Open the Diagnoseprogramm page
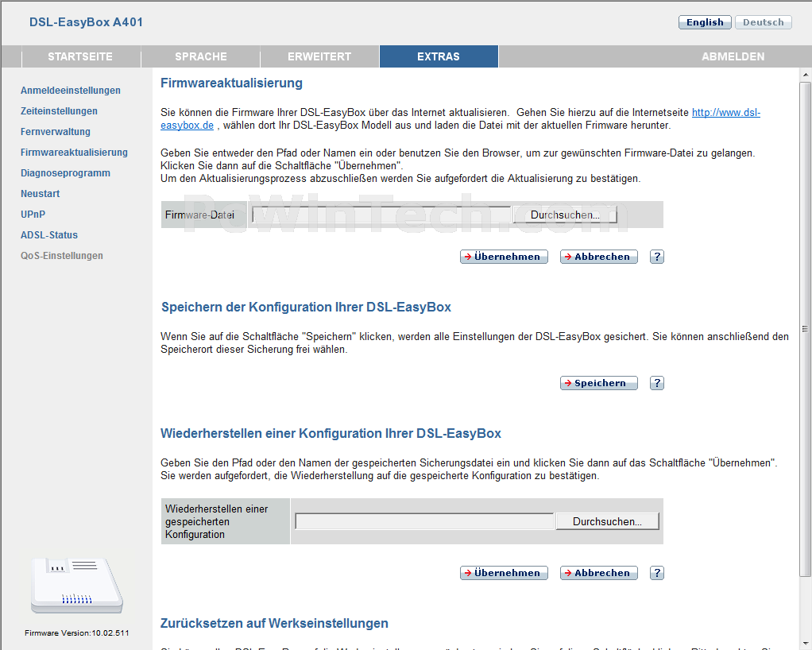 65,173
